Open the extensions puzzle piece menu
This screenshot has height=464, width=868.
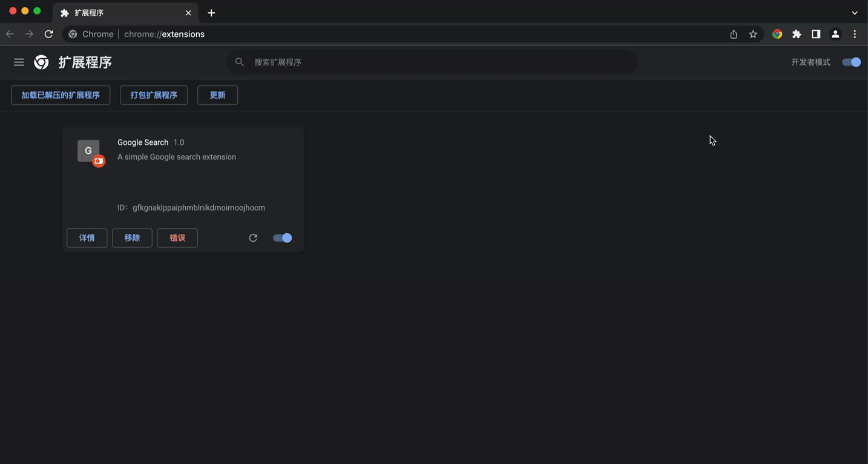point(797,35)
